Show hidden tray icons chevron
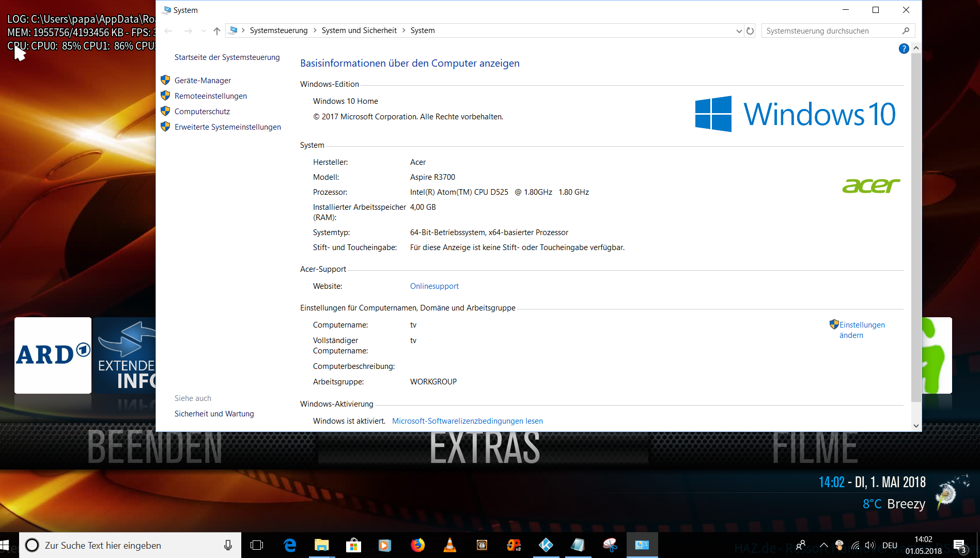 (x=824, y=545)
